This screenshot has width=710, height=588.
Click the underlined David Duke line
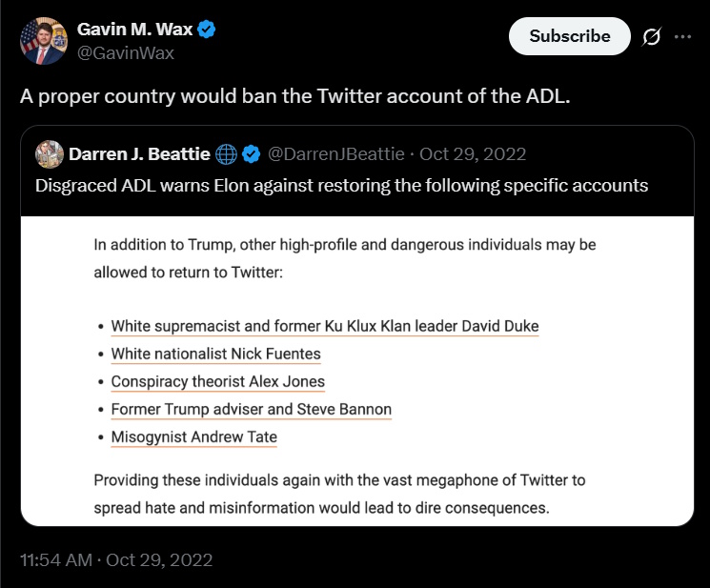[x=324, y=326]
